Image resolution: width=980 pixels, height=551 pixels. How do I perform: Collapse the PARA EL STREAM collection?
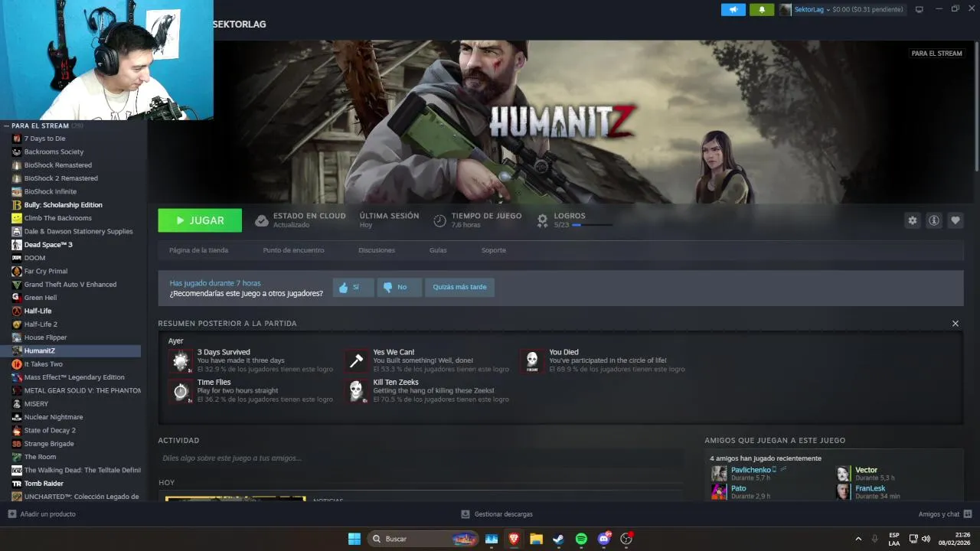coord(6,126)
